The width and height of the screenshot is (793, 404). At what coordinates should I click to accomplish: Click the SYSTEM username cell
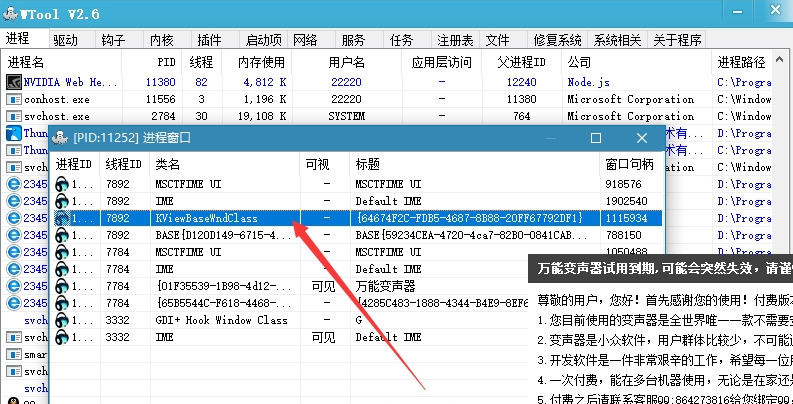(x=346, y=116)
